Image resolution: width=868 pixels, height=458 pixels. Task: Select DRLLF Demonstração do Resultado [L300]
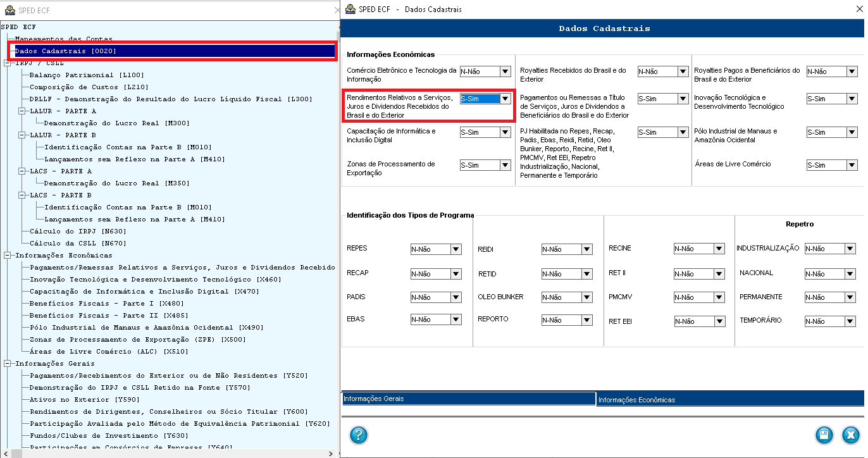(171, 99)
